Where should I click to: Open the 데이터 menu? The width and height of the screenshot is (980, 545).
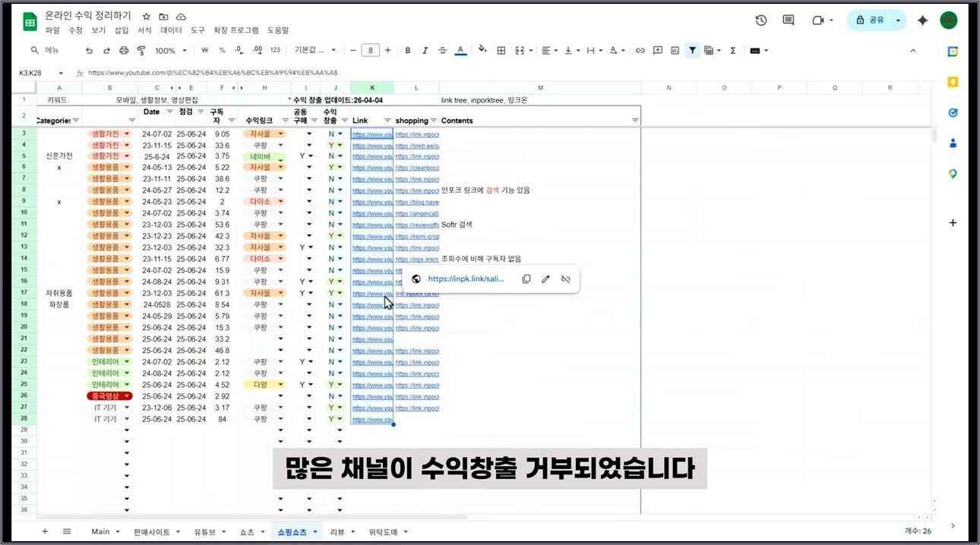point(171,30)
